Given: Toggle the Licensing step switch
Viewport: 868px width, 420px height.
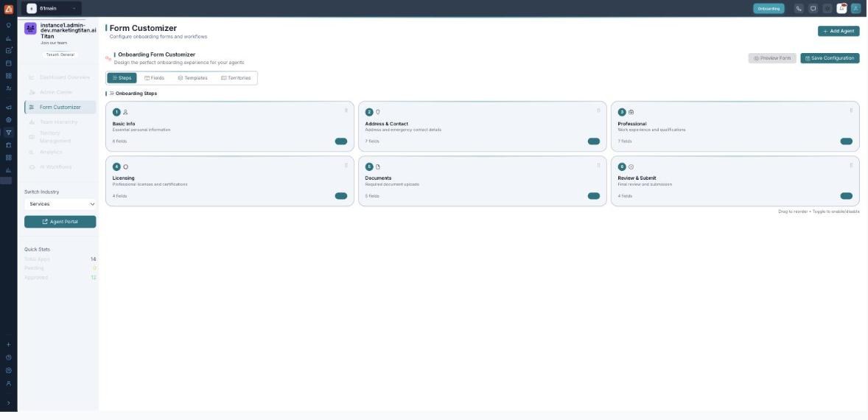Looking at the screenshot, I should coord(341,196).
